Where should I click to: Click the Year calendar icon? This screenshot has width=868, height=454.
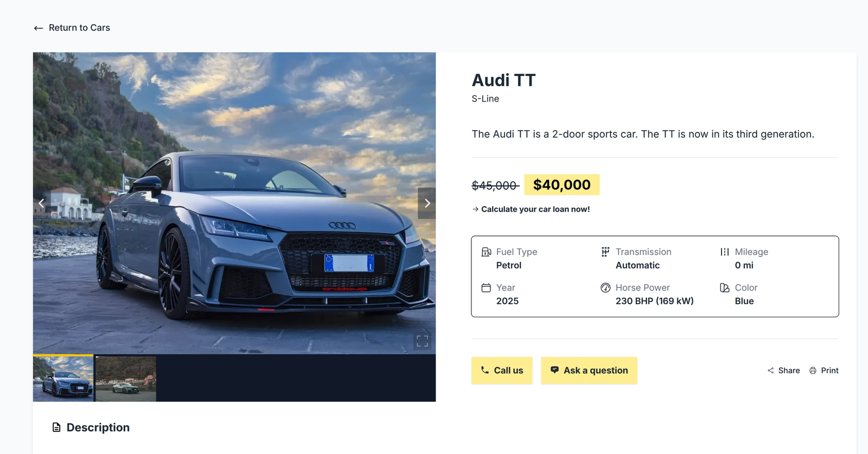pyautogui.click(x=486, y=287)
